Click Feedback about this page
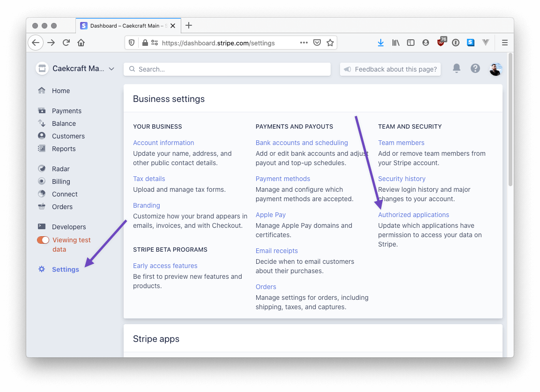The image size is (540, 392). coord(390,69)
